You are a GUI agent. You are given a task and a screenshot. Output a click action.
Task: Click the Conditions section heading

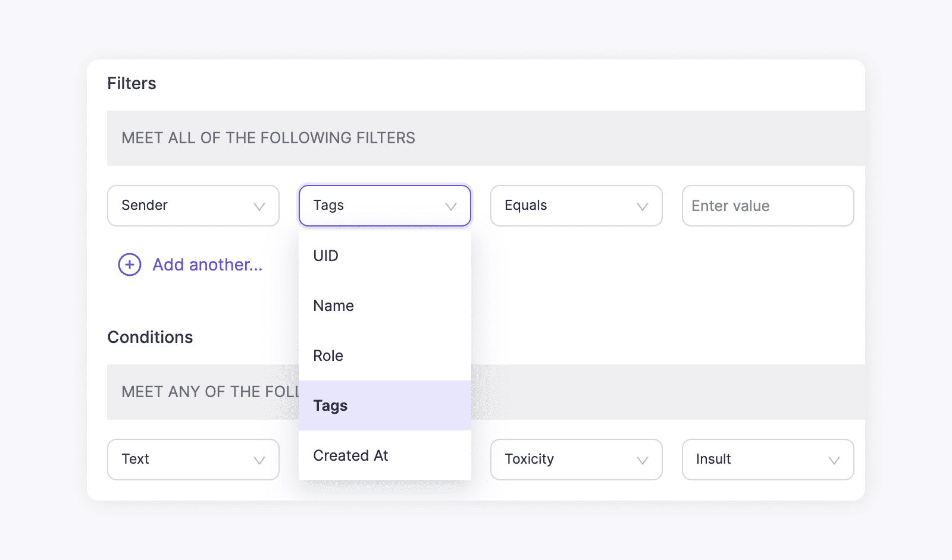click(150, 337)
